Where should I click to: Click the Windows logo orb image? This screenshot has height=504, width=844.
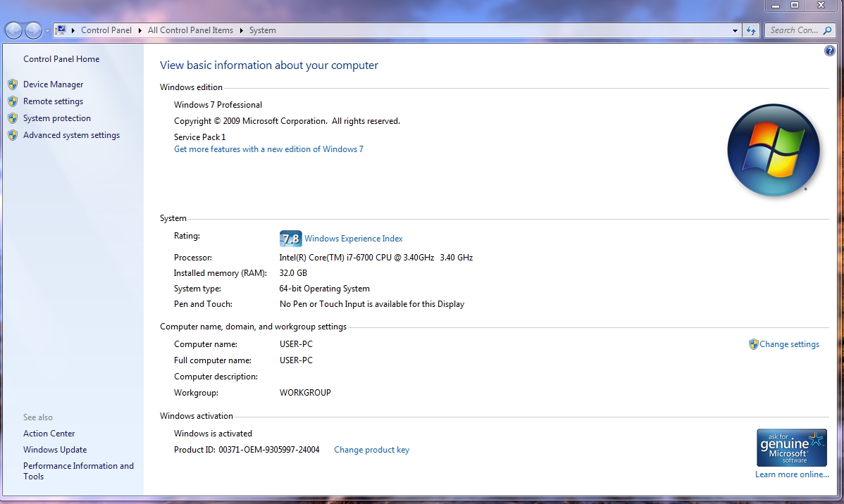774,150
